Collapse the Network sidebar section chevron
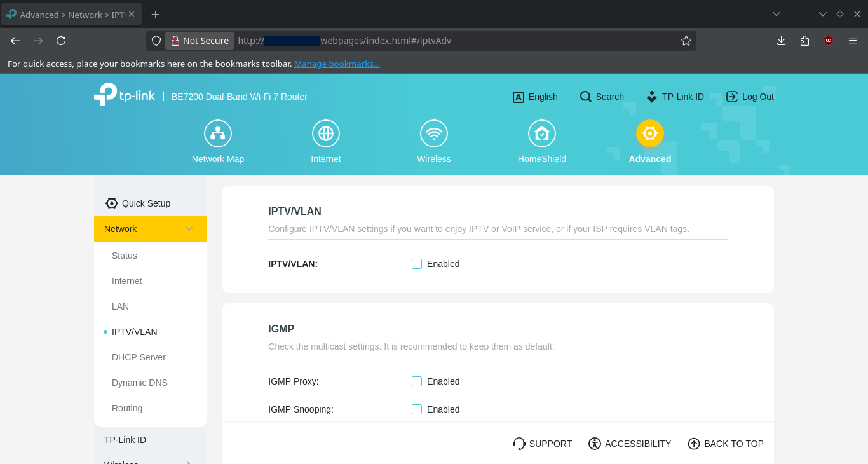This screenshot has width=868, height=464. [x=189, y=229]
